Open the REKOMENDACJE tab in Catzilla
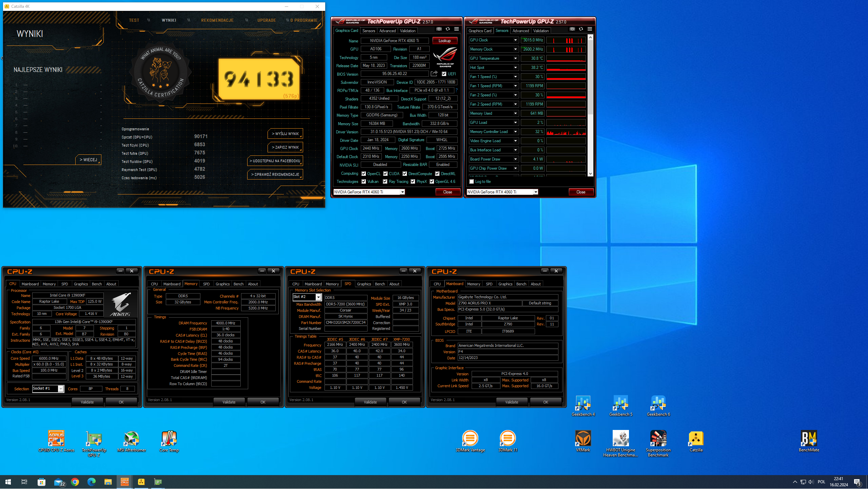 coord(217,20)
